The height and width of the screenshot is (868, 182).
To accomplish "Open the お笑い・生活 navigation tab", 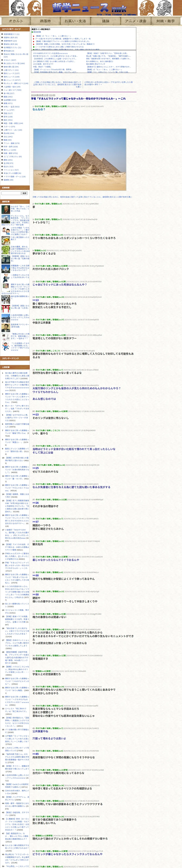I will point(75,21).
